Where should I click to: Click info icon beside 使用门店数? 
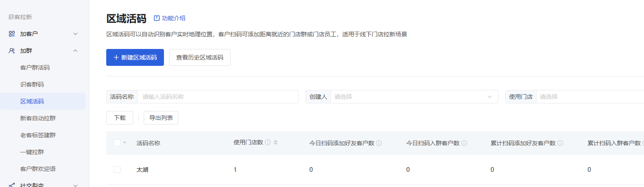coord(268,143)
